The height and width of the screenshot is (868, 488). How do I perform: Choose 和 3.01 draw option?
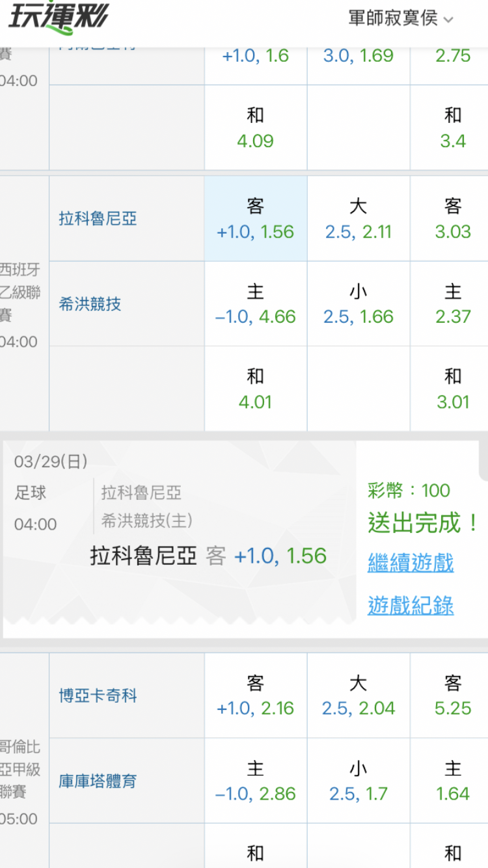point(452,388)
